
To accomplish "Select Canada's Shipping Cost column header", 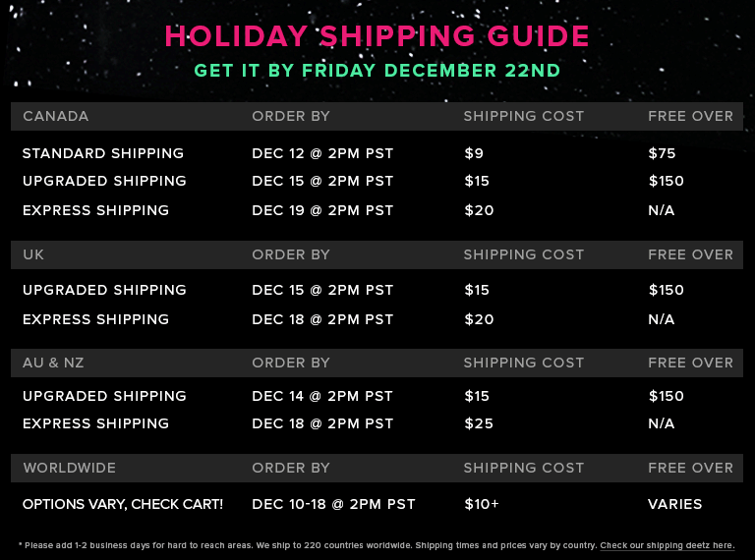I will click(524, 117).
